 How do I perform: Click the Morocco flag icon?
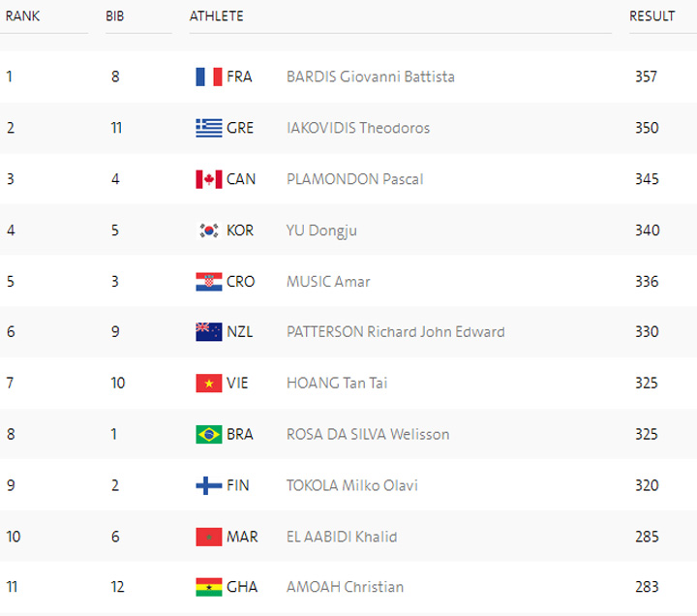click(x=208, y=537)
